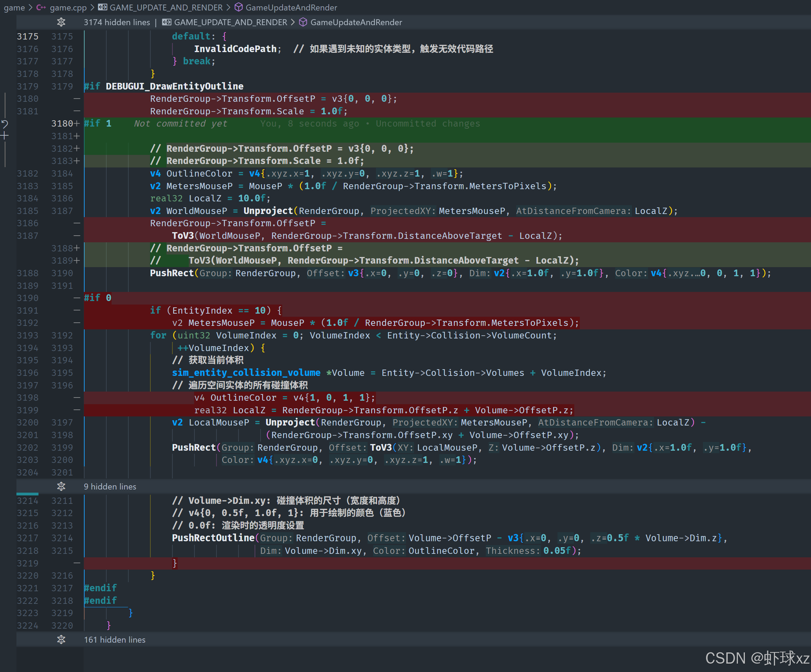811x672 pixels.
Task: Click the '3174 hidden lines' label
Action: (x=116, y=22)
